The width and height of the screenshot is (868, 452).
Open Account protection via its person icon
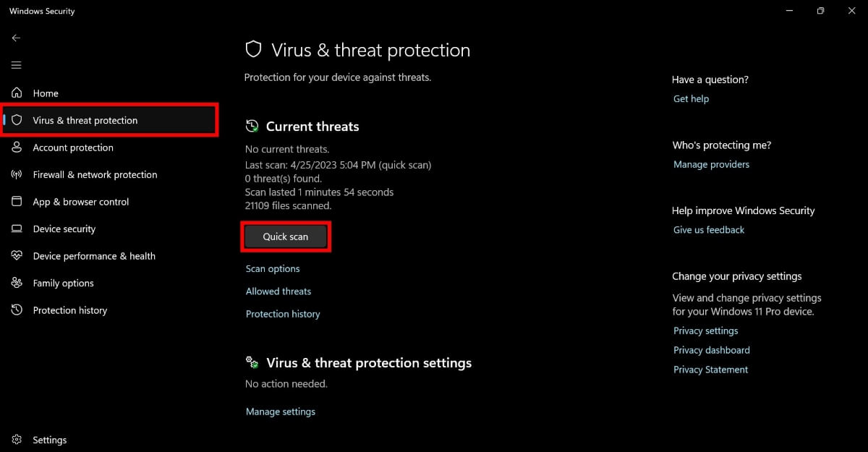[16, 148]
